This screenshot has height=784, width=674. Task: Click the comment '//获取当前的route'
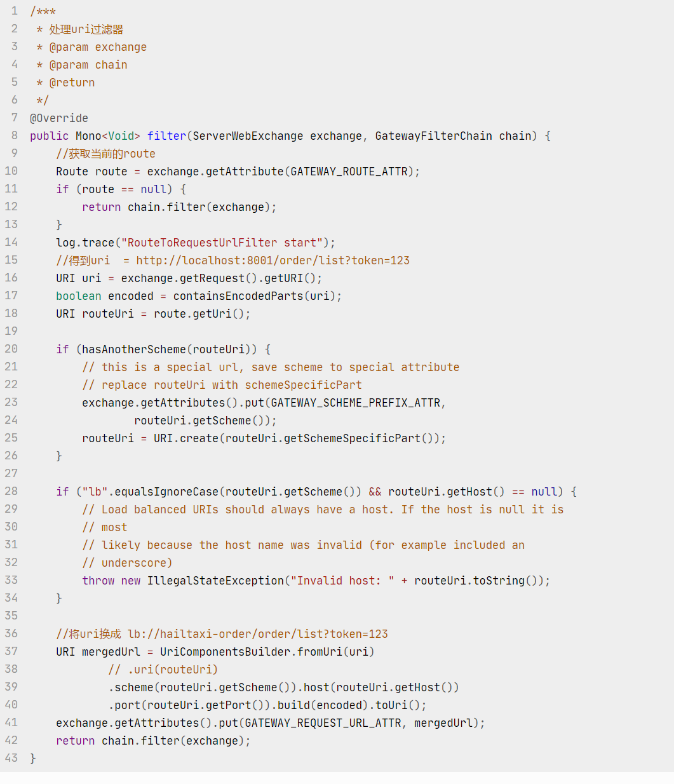click(105, 154)
